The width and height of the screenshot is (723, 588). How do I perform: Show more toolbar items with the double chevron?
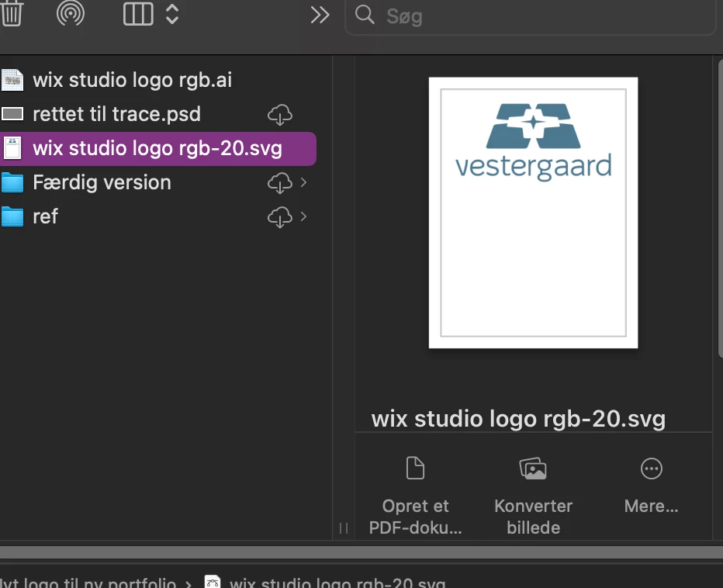[x=320, y=15]
